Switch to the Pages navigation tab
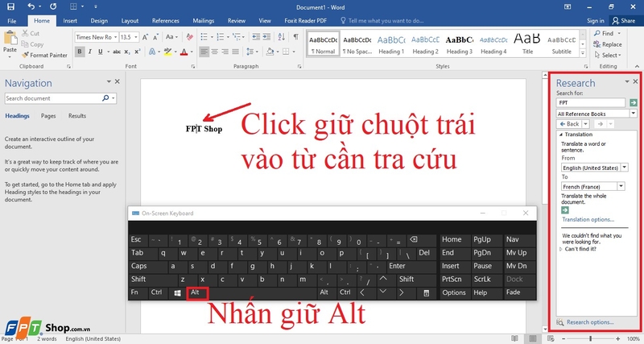Screen dimensions: 644x344 [x=48, y=116]
